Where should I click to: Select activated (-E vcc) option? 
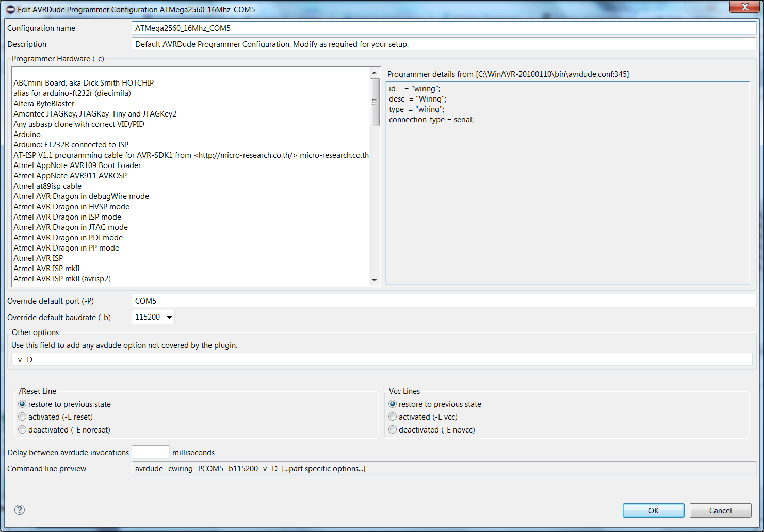(x=423, y=417)
